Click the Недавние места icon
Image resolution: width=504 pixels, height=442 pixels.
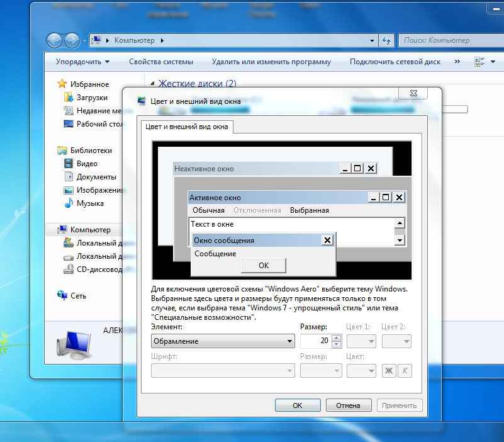click(x=69, y=110)
